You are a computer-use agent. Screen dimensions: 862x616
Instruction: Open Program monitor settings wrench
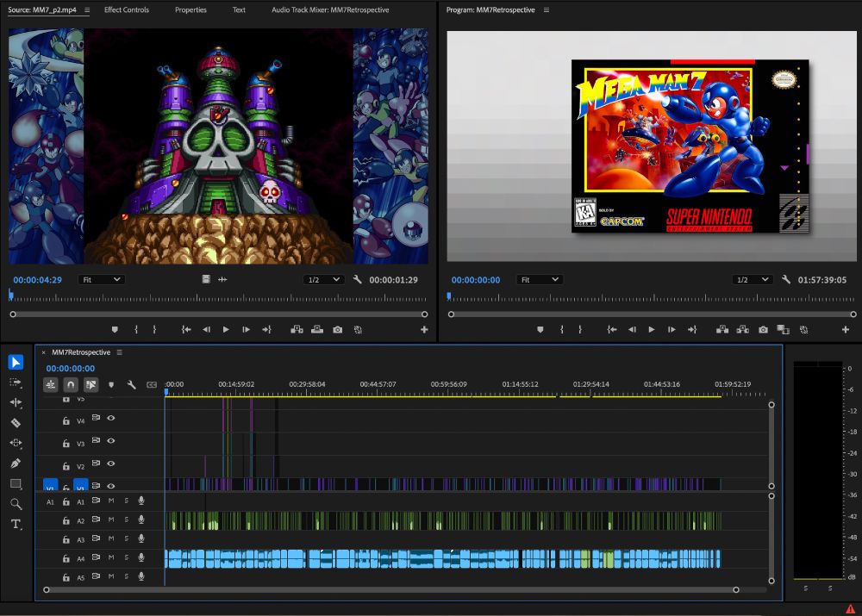(x=786, y=280)
